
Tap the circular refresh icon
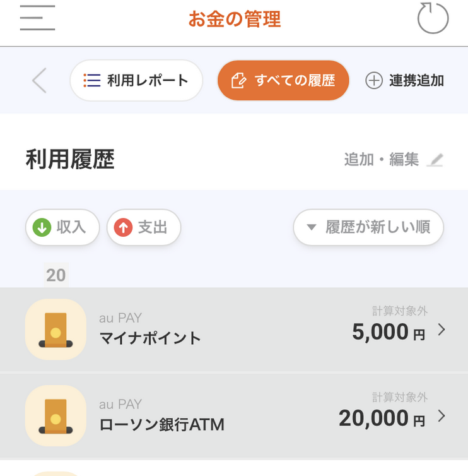433,18
